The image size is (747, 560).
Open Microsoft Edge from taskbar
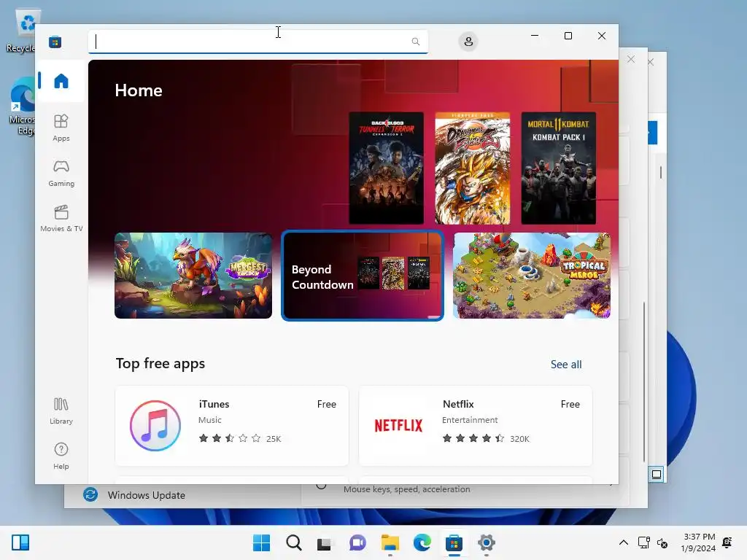click(x=422, y=542)
